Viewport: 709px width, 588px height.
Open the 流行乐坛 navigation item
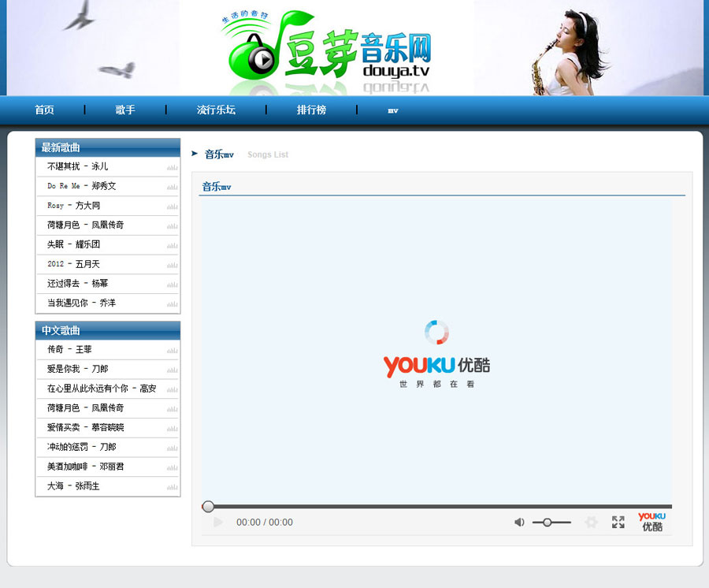[x=216, y=110]
